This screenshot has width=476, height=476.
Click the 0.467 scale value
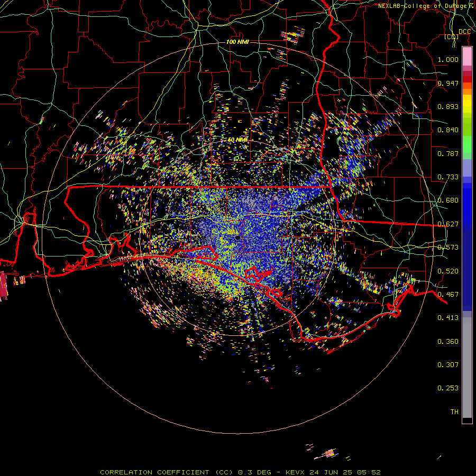coord(448,295)
